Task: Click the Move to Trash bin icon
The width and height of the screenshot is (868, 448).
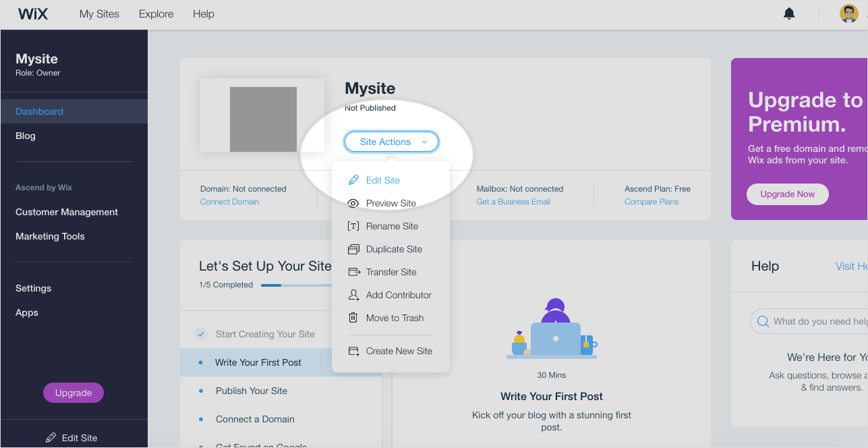Action: click(x=353, y=318)
